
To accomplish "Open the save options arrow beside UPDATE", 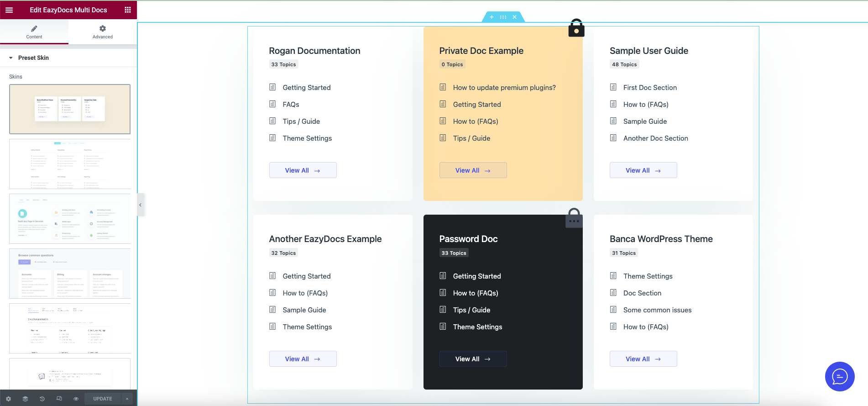I will [x=127, y=399].
